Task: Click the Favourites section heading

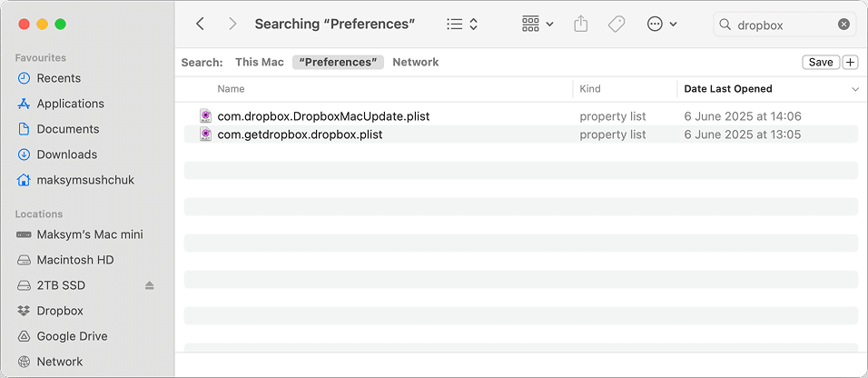Action: tap(41, 57)
